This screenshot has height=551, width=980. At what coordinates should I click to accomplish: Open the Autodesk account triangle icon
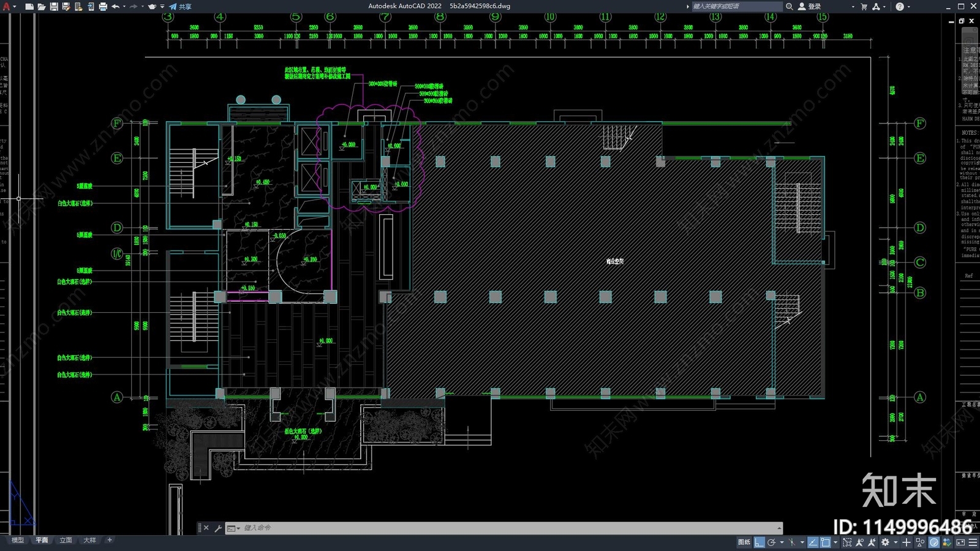[876, 6]
